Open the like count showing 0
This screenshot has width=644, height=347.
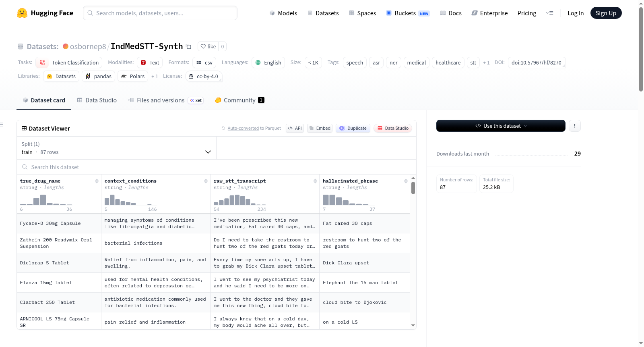point(223,46)
